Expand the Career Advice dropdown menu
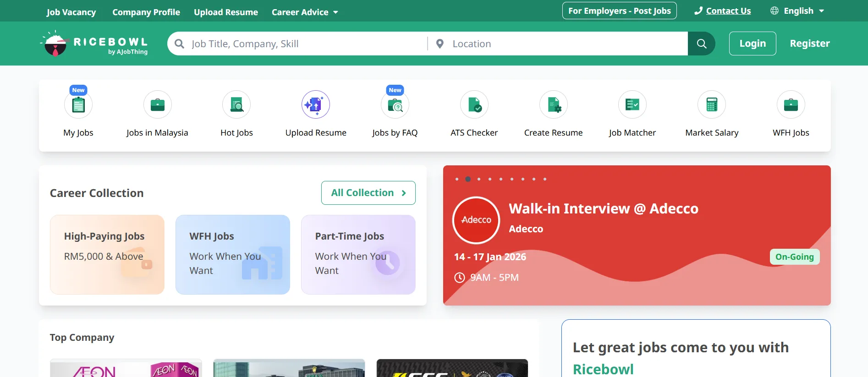The image size is (868, 377). (305, 12)
